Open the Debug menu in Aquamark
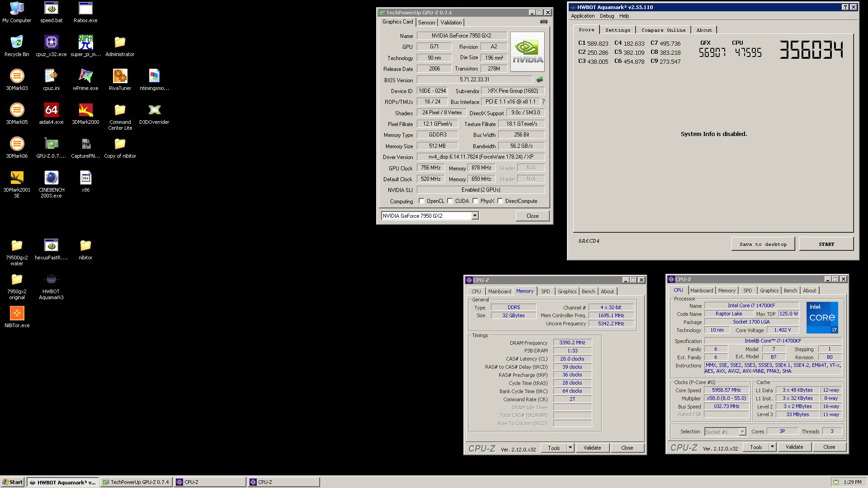The image size is (868, 488). click(x=607, y=16)
